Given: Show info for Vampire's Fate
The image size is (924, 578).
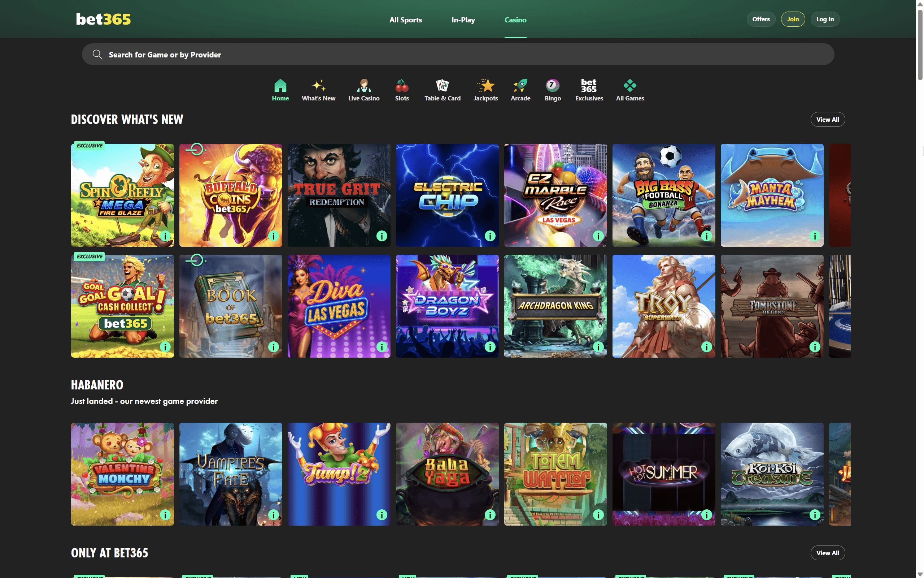Looking at the screenshot, I should point(273,514).
